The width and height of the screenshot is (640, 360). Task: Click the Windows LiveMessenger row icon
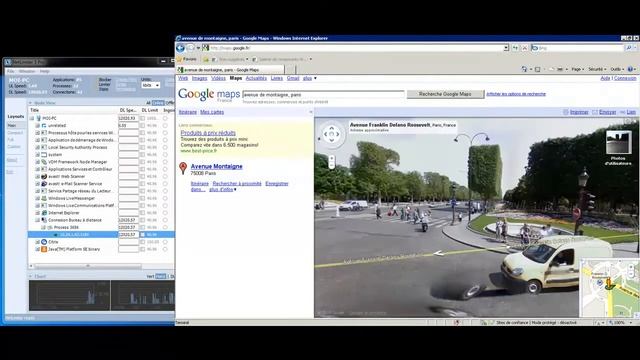tap(44, 198)
